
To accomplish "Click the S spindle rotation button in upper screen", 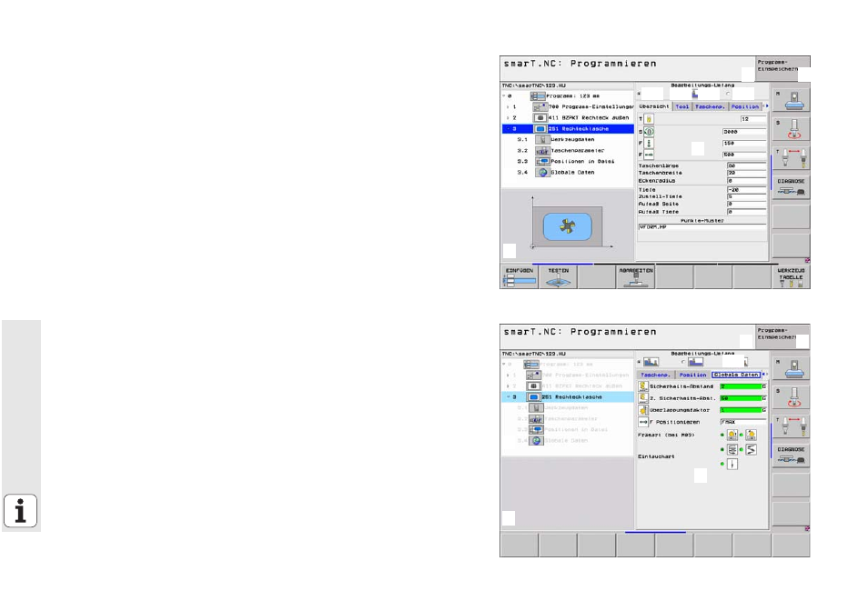I will pos(791,129).
